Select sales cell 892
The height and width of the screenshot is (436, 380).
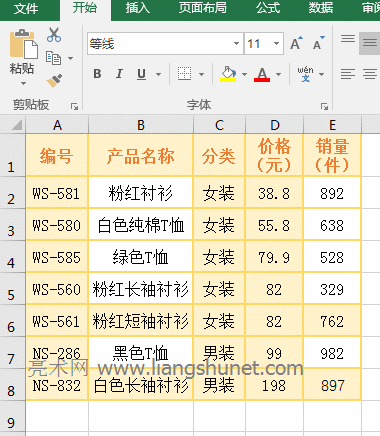tap(332, 193)
